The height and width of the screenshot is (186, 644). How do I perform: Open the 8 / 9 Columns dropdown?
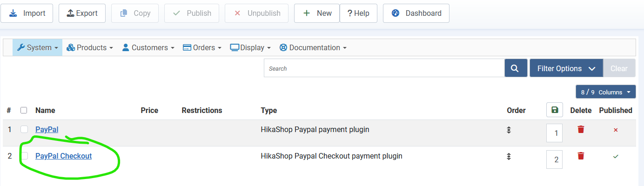[x=606, y=92]
